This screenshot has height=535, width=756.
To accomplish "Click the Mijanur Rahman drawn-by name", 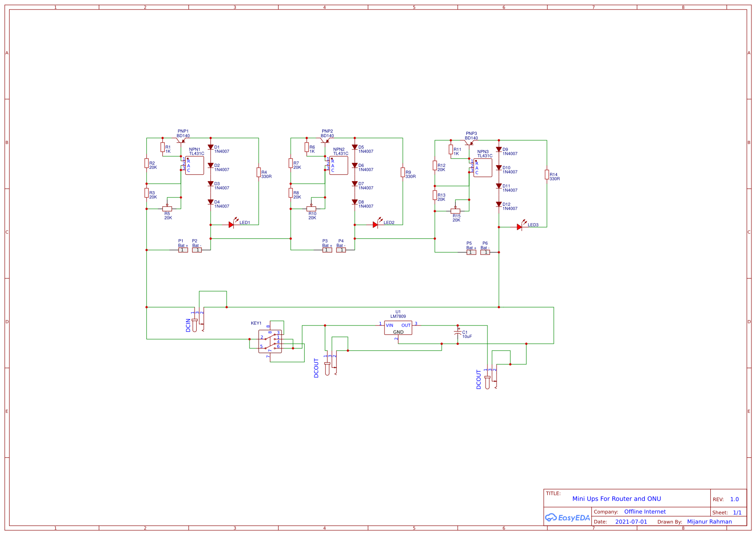I will 709,522.
